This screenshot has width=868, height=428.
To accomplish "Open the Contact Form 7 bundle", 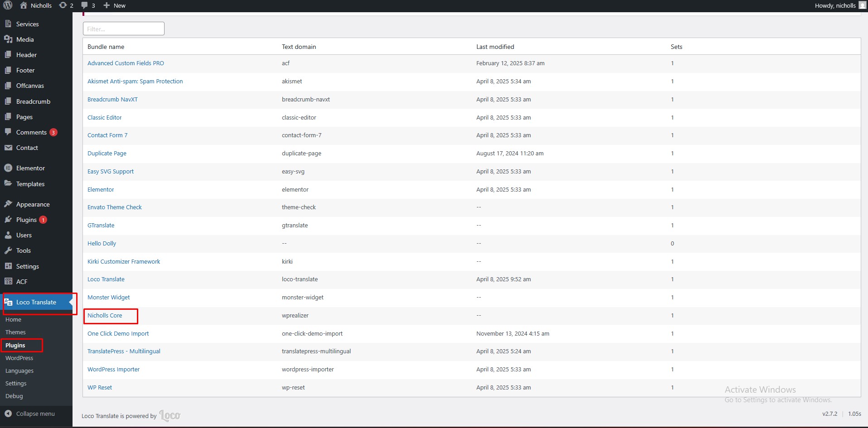I will click(x=107, y=135).
